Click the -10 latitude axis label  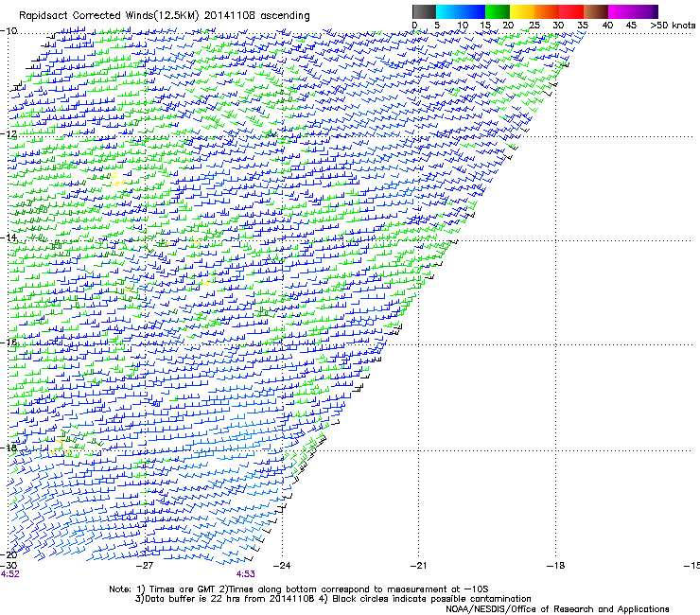tap(9, 31)
